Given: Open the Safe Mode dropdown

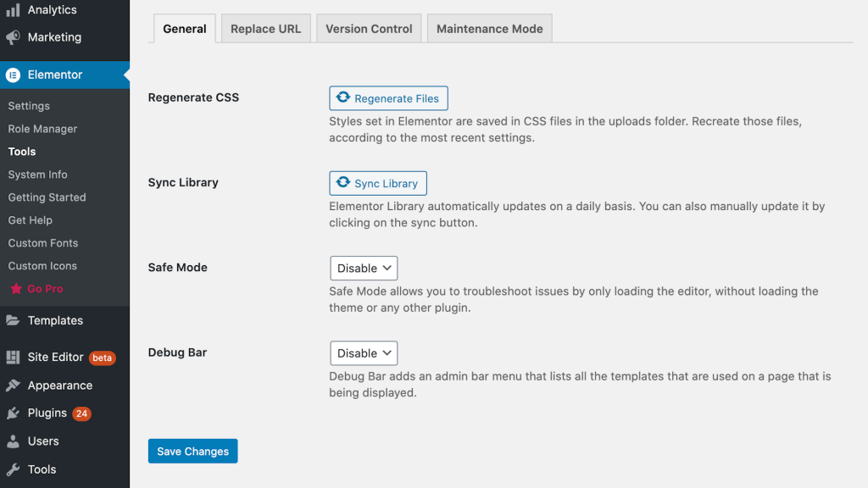Looking at the screenshot, I should click(364, 268).
